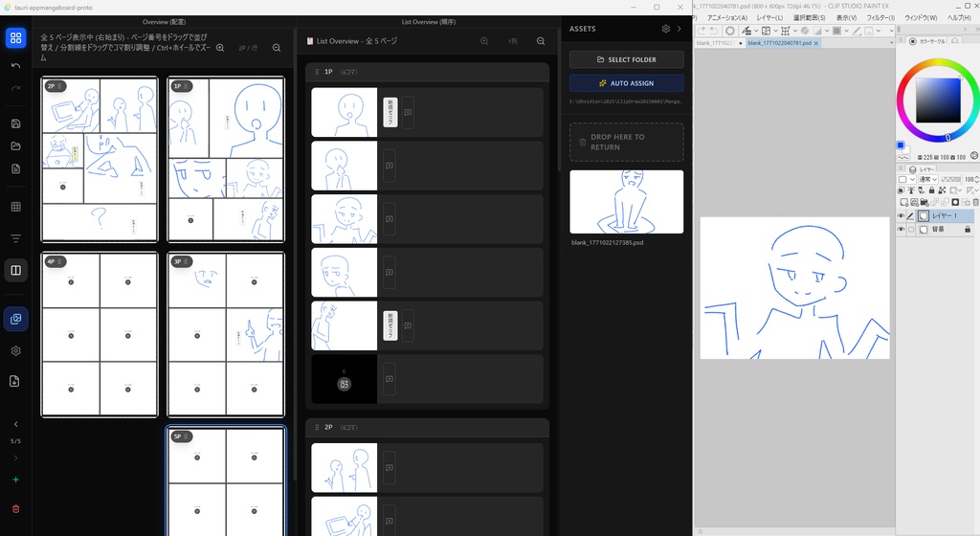Zoom out the List Overview panel
The height and width of the screenshot is (536, 980).
tap(541, 41)
